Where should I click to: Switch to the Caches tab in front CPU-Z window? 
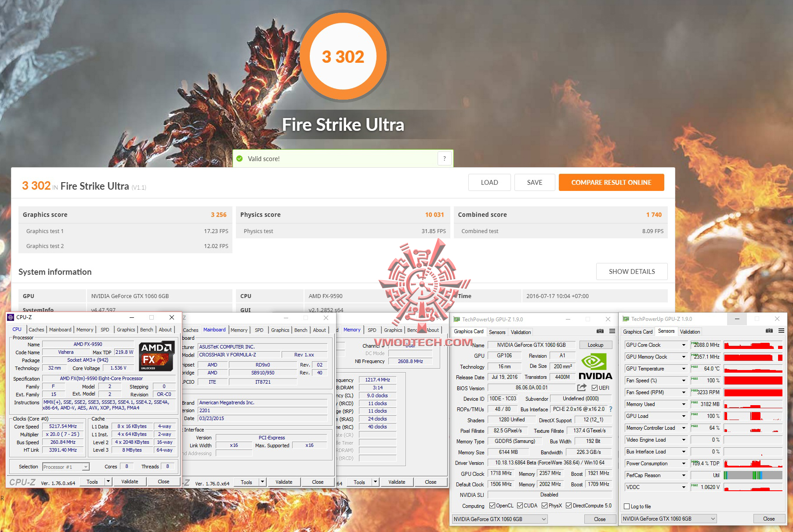(36, 330)
